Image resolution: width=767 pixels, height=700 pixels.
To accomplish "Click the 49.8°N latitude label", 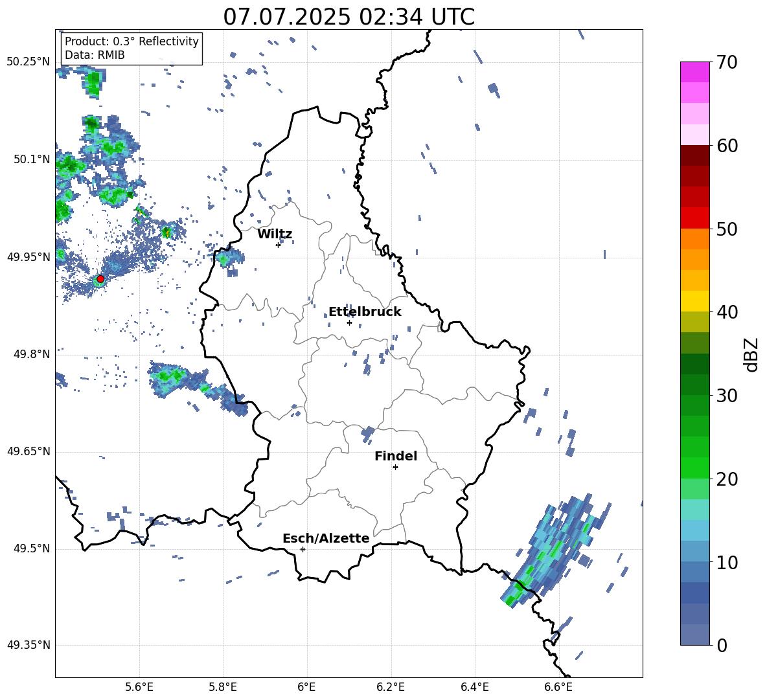I will (x=32, y=354).
